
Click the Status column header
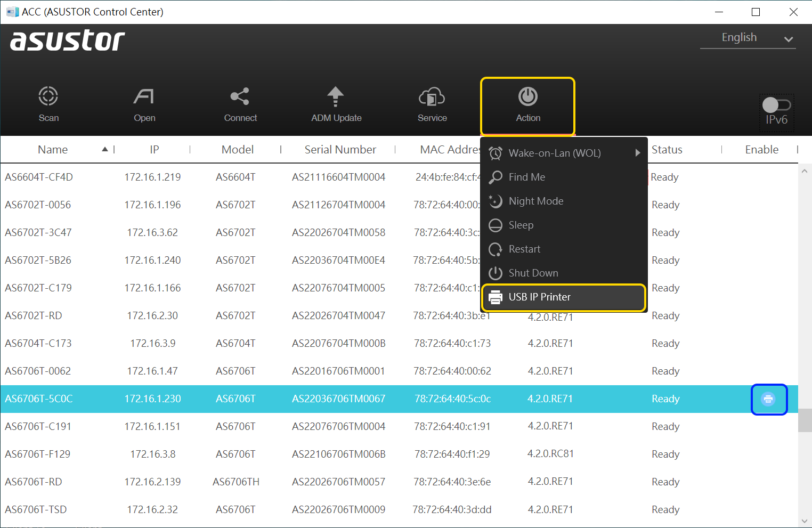667,150
